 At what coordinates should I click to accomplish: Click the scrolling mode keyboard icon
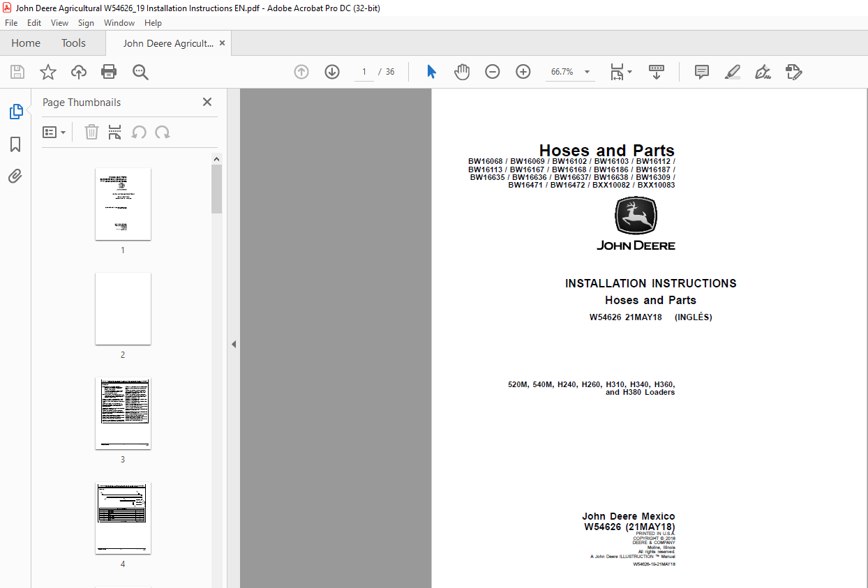coord(657,72)
